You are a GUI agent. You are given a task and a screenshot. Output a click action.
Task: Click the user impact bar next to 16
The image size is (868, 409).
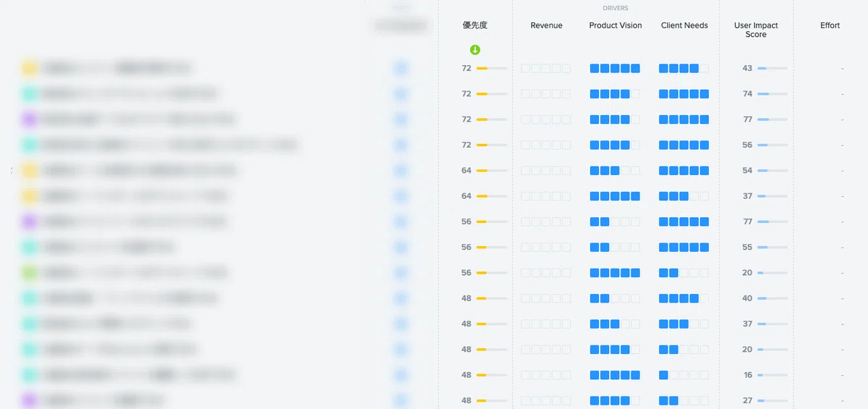[772, 375]
